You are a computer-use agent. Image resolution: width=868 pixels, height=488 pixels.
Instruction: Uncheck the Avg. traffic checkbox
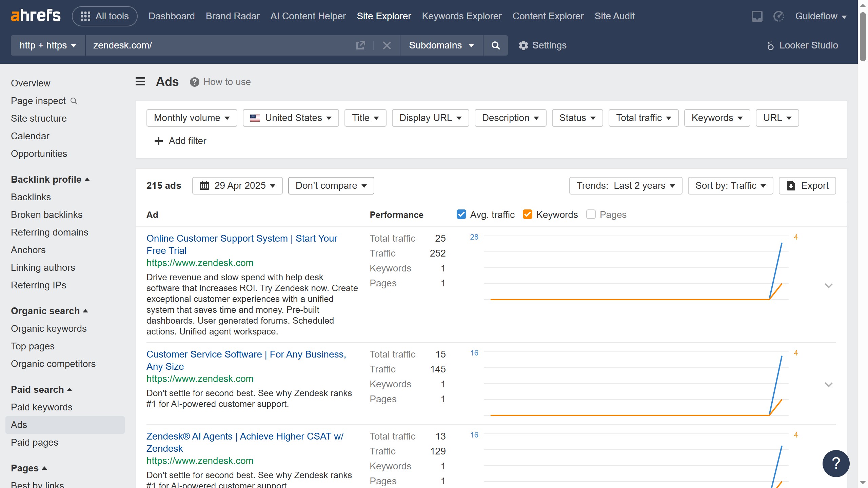pyautogui.click(x=461, y=215)
